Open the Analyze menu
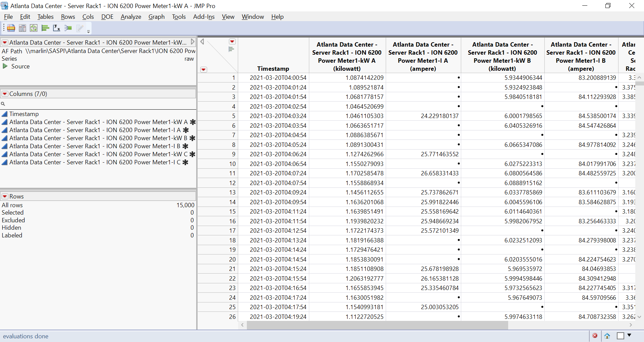Image resolution: width=644 pixels, height=342 pixels. point(130,17)
